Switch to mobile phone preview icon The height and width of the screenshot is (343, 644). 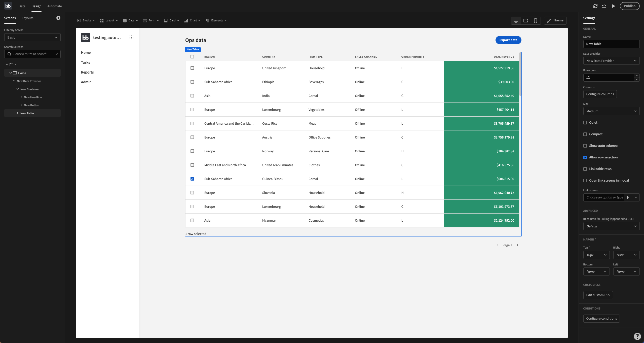pos(536,21)
